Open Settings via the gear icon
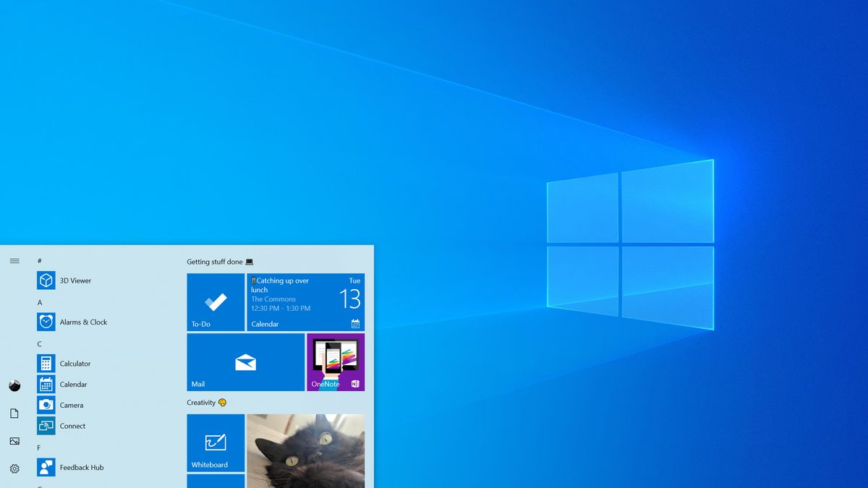This screenshot has width=868, height=488. 14,468
